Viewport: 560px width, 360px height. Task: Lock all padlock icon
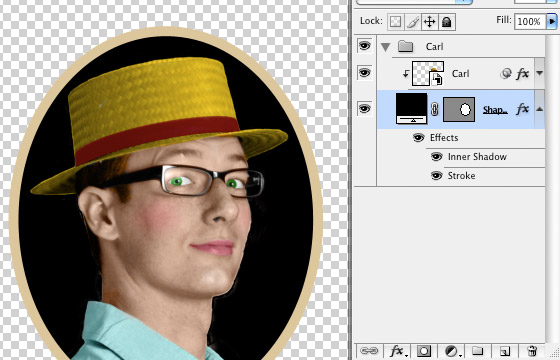[x=446, y=22]
